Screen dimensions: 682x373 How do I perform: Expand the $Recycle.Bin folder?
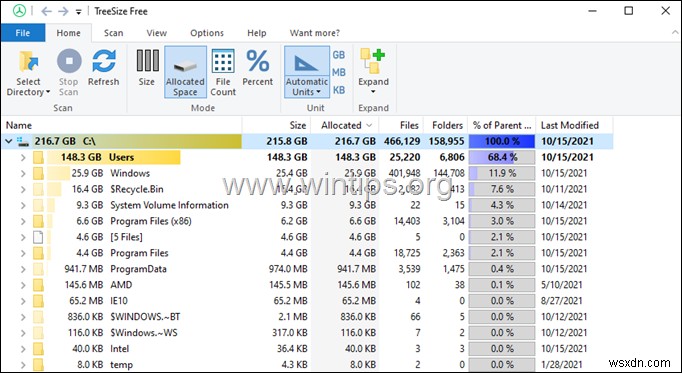(x=23, y=189)
